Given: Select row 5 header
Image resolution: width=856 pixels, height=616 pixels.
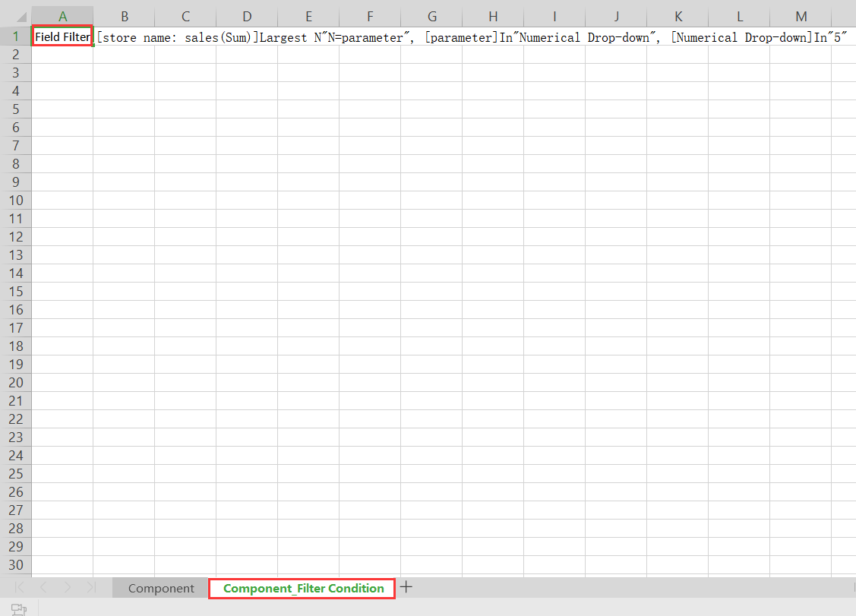Looking at the screenshot, I should pyautogui.click(x=16, y=109).
